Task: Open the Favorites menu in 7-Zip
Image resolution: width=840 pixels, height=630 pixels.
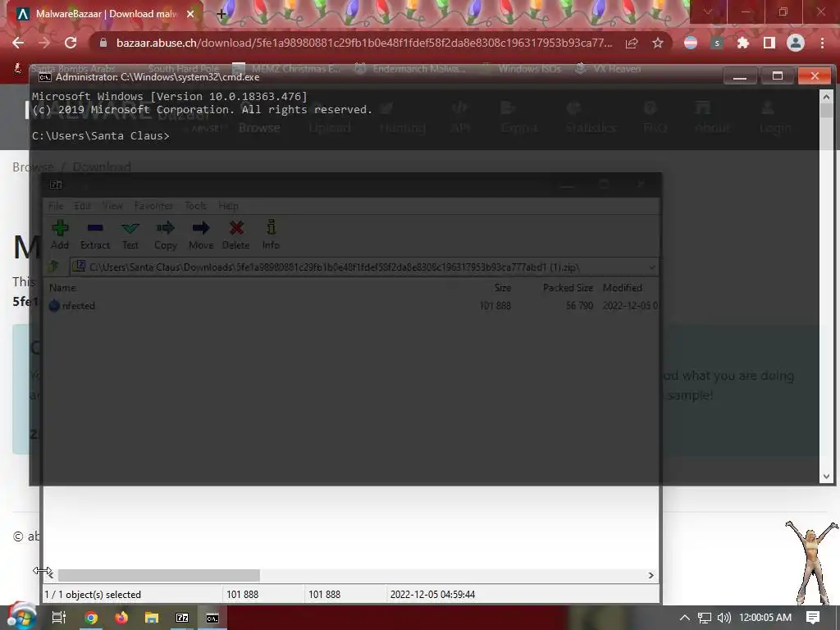Action: click(153, 206)
